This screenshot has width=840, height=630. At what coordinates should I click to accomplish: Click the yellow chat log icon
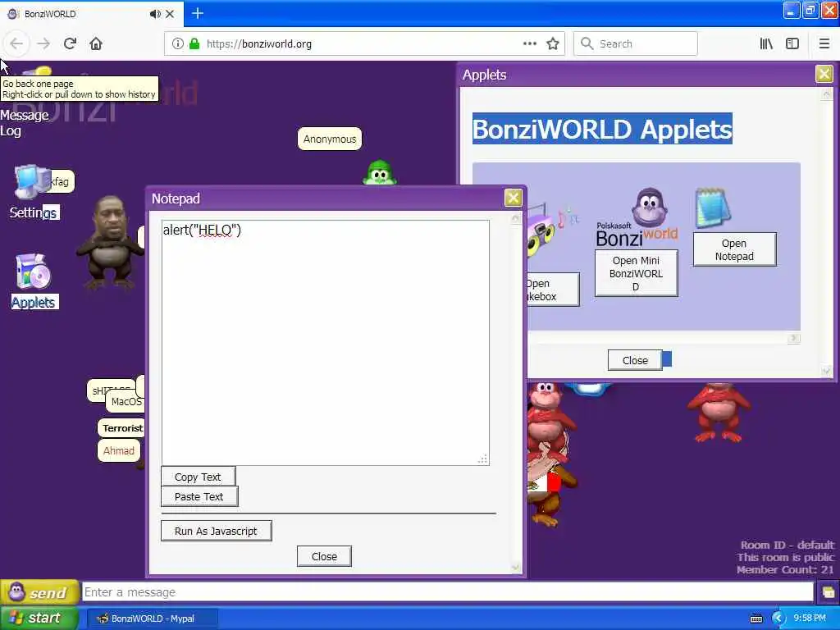[x=829, y=592]
